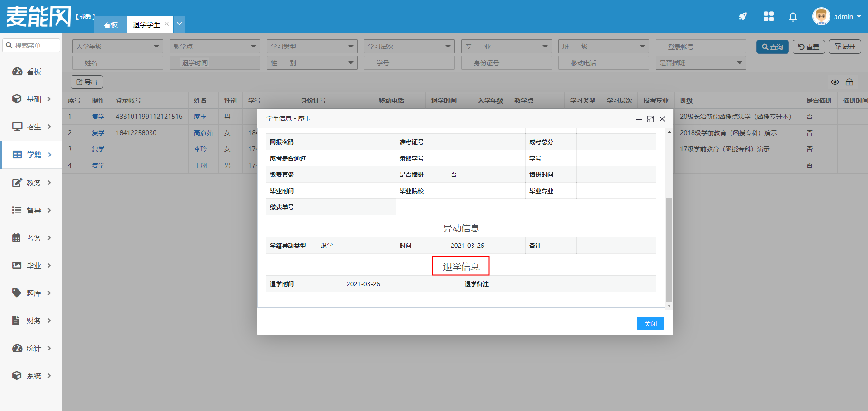Screen dimensions: 868x411
Task: Click the 查询 search button
Action: (772, 47)
